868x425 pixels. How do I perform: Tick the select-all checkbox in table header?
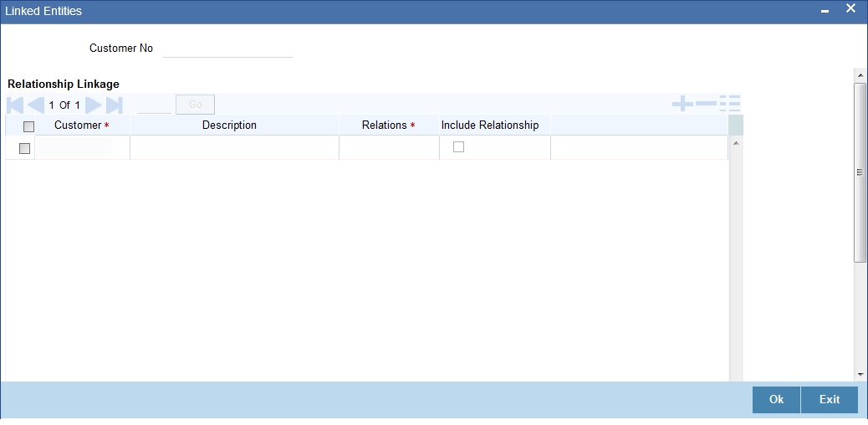point(28,126)
